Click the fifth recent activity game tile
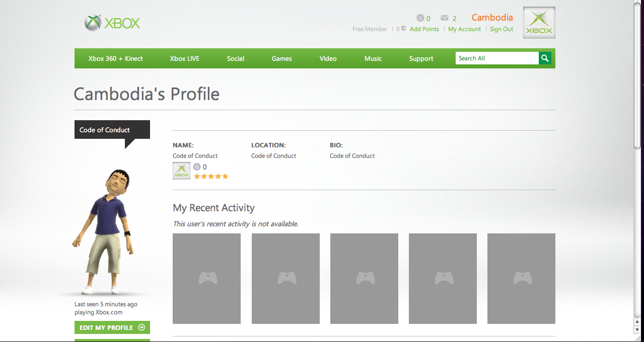This screenshot has width=644, height=342. coord(521,279)
